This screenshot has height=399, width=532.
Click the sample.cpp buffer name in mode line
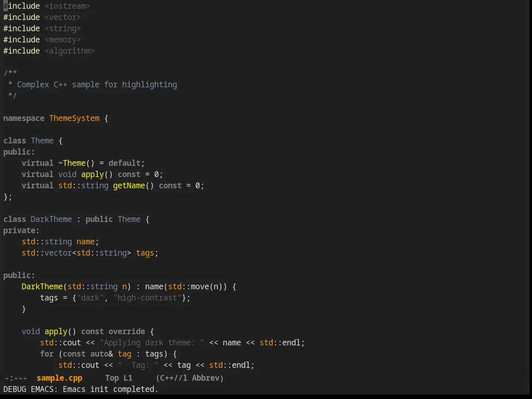(x=59, y=378)
